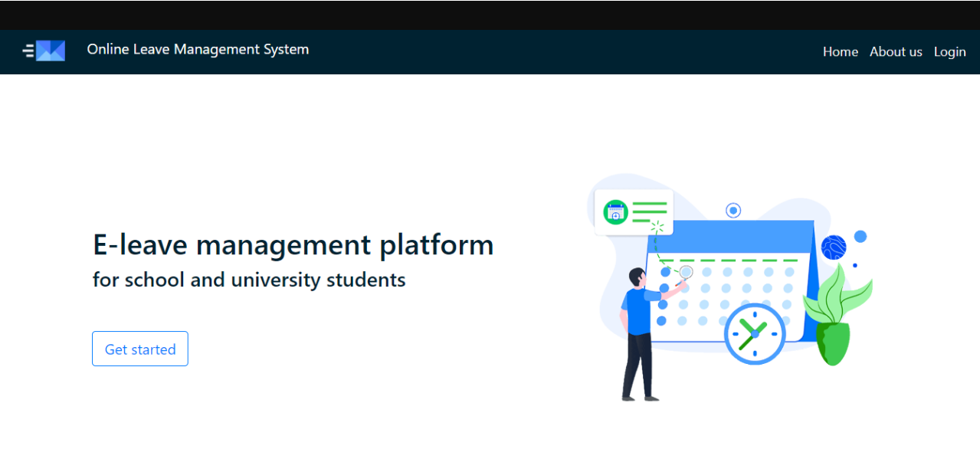
Task: Click the clock icon in the illustration
Action: coord(754,334)
